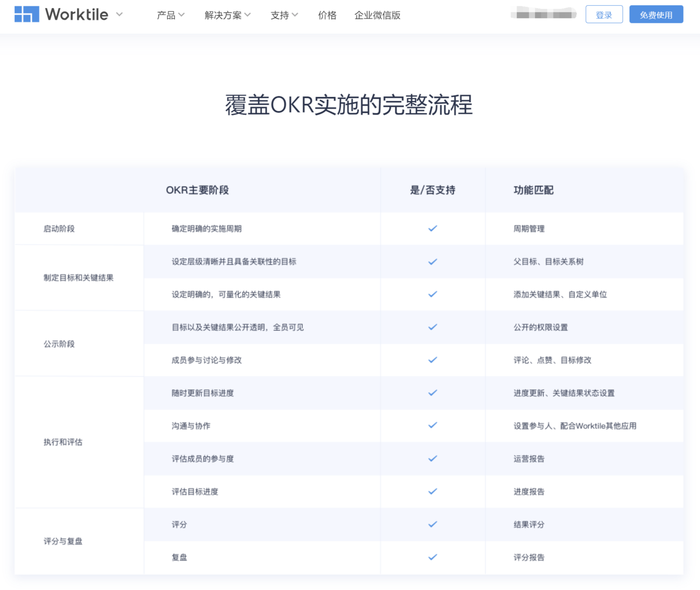
Task: Click the 免费使用 button
Action: tap(656, 14)
